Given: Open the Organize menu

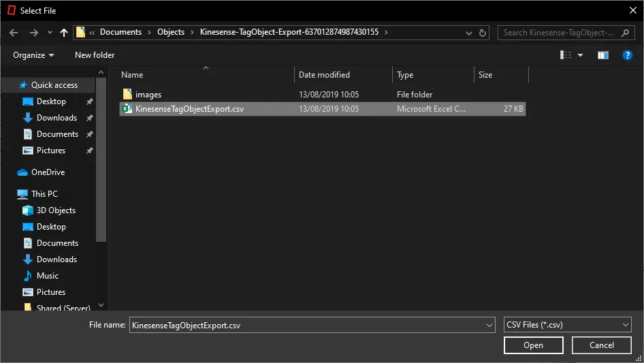Looking at the screenshot, I should pos(33,55).
